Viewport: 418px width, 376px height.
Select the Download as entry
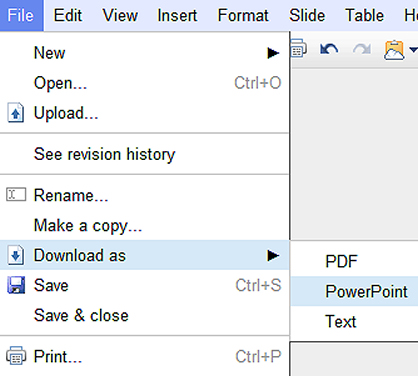click(x=144, y=255)
